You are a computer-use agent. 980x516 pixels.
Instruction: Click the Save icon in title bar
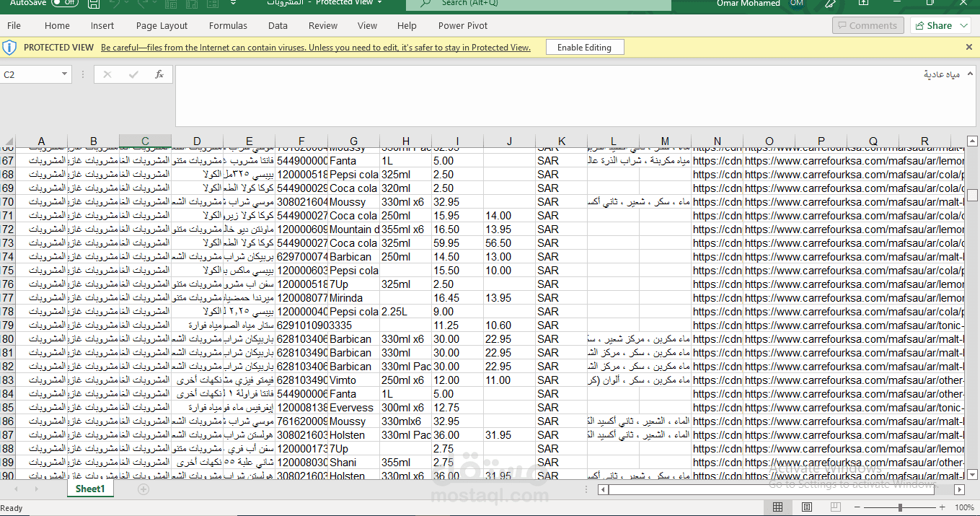[x=94, y=4]
